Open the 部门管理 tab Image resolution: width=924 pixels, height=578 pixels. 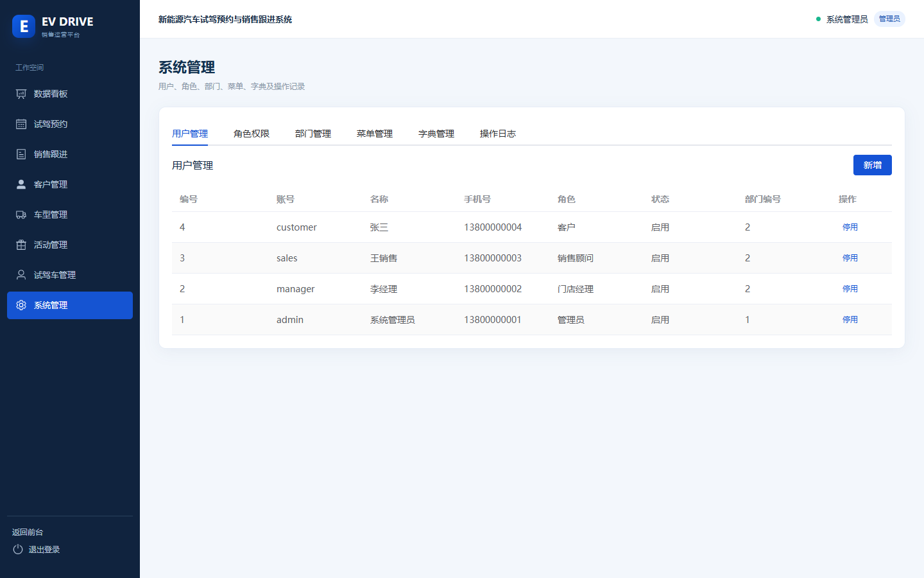pyautogui.click(x=313, y=134)
